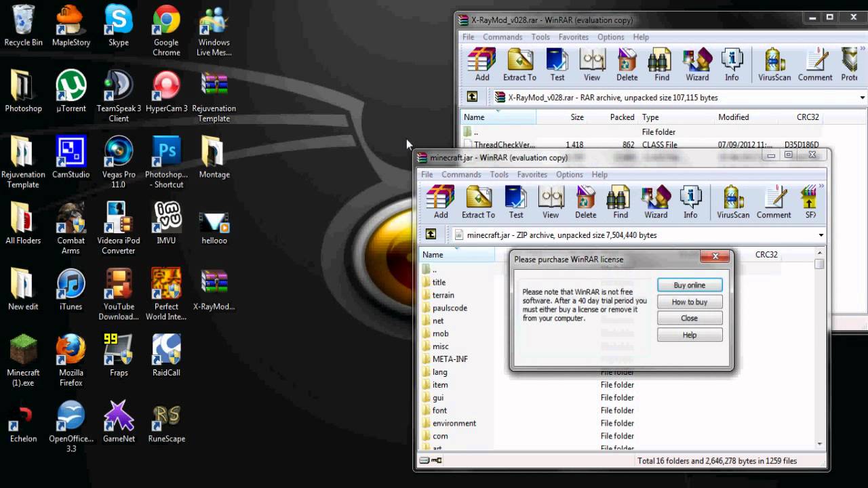Open address dropdown in X-RayMod window
This screenshot has height=488, width=868.
(x=862, y=98)
